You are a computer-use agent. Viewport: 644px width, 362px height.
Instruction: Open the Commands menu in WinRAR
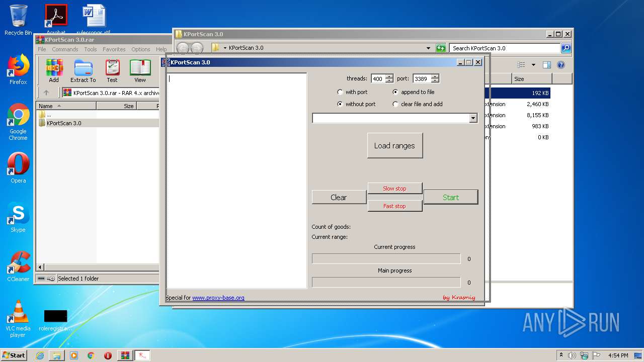point(65,49)
